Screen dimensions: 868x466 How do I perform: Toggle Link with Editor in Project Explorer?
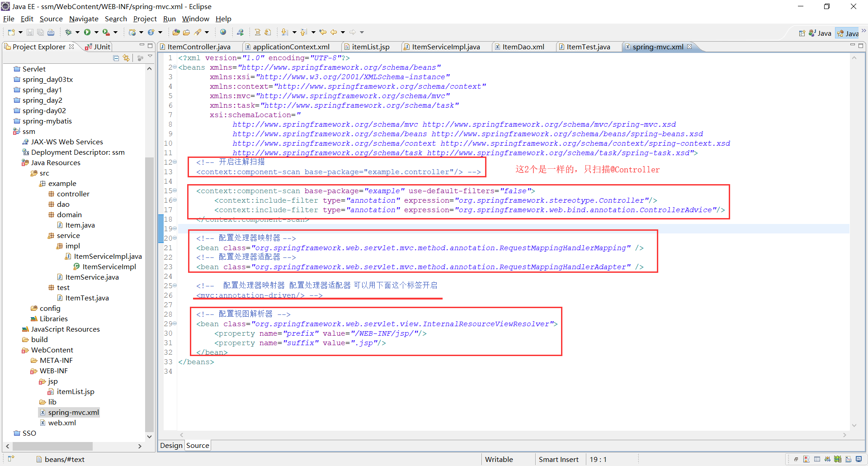coord(126,58)
